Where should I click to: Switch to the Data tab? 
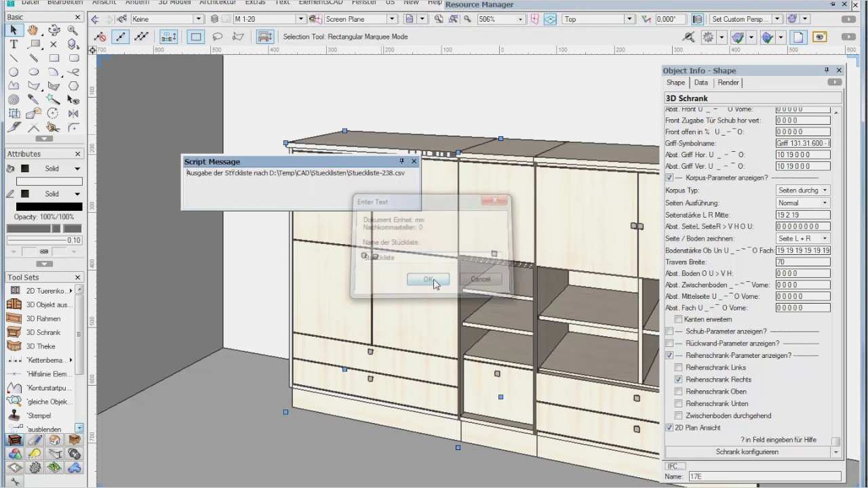701,82
